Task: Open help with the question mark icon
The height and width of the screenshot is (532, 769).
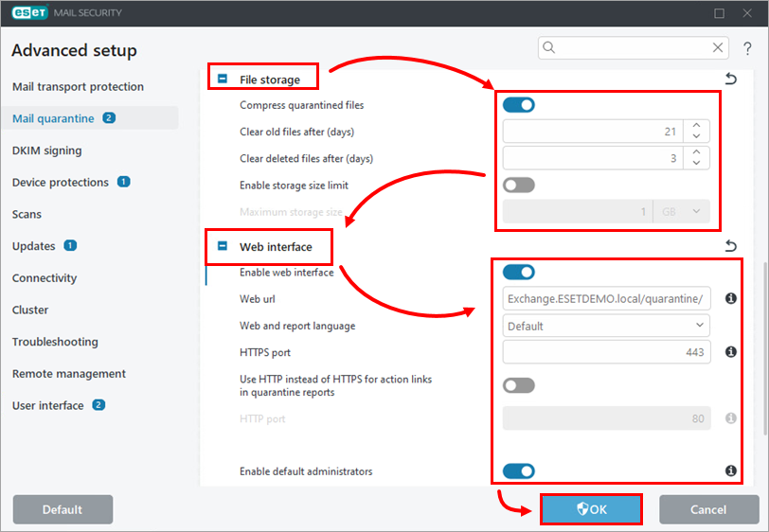Action: click(x=746, y=48)
